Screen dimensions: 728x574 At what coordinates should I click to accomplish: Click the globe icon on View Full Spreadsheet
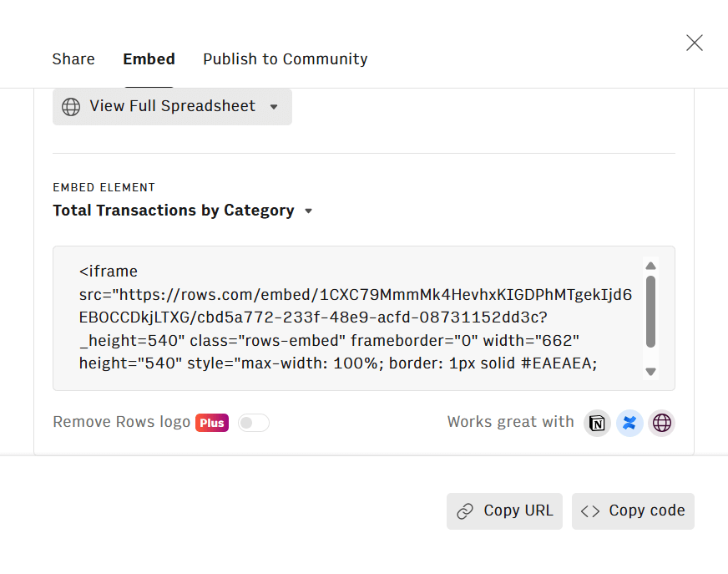tap(70, 106)
